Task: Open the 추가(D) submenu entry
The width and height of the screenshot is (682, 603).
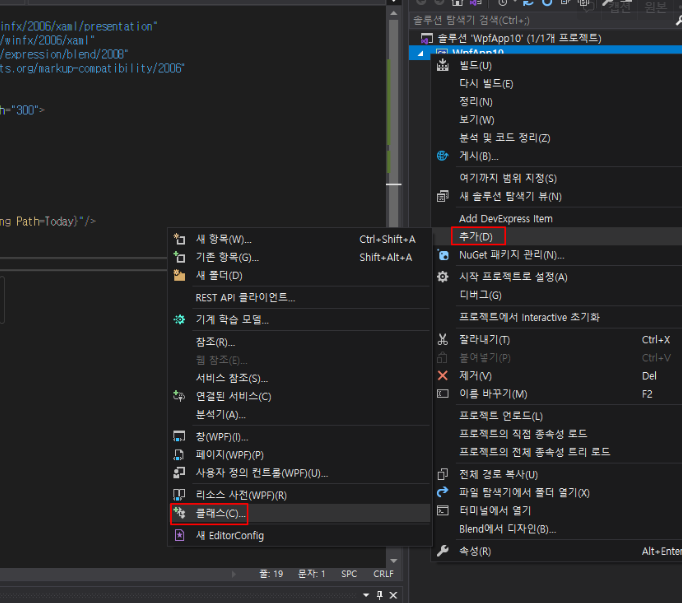Action: (x=476, y=237)
